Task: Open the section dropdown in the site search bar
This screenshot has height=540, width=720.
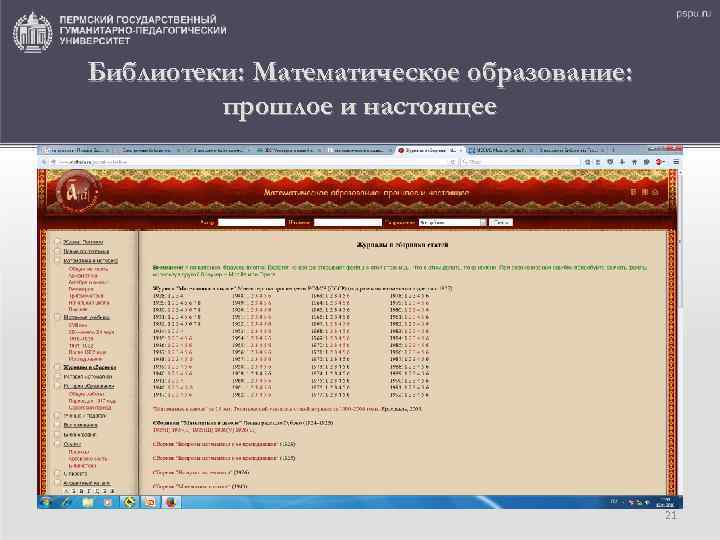Action: pyautogui.click(x=452, y=222)
